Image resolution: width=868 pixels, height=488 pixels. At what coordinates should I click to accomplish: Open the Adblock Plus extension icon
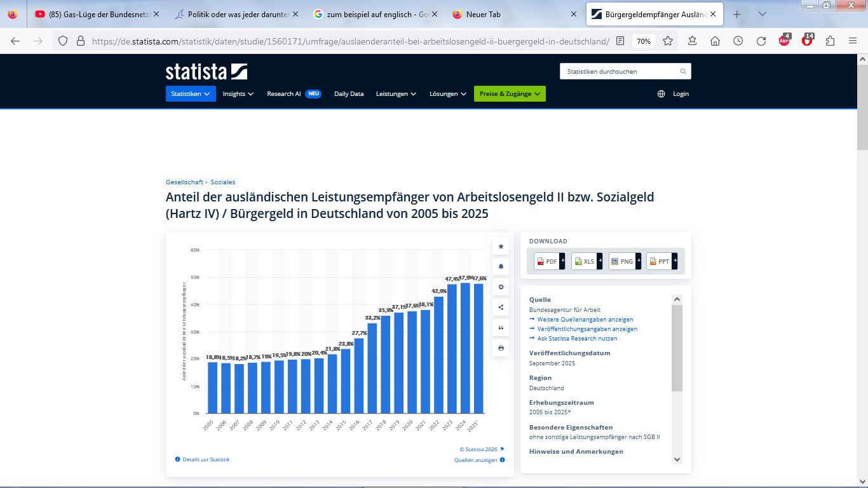click(784, 41)
